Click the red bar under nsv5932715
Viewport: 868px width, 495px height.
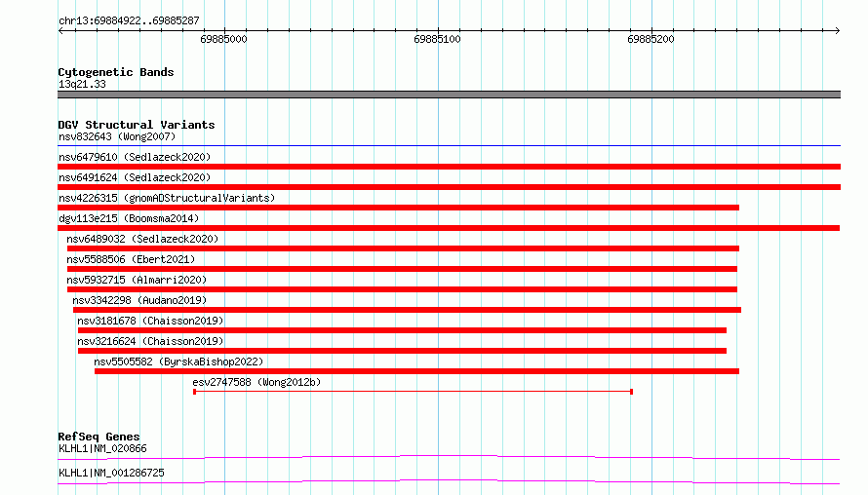[x=402, y=289]
